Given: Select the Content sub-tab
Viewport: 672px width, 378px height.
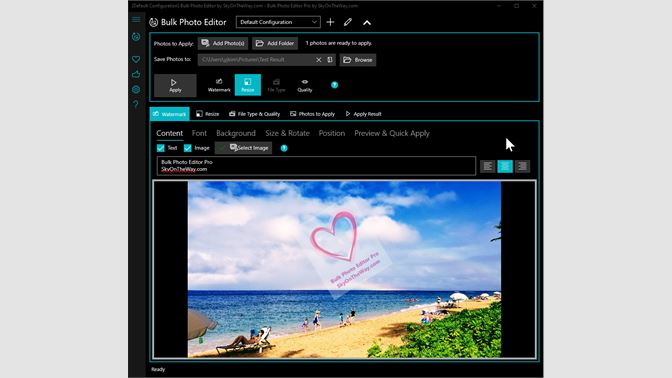Looking at the screenshot, I should (x=169, y=133).
